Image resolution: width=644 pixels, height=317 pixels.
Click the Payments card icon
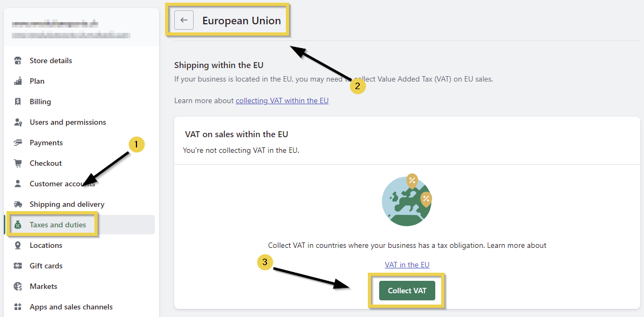pos(18,143)
